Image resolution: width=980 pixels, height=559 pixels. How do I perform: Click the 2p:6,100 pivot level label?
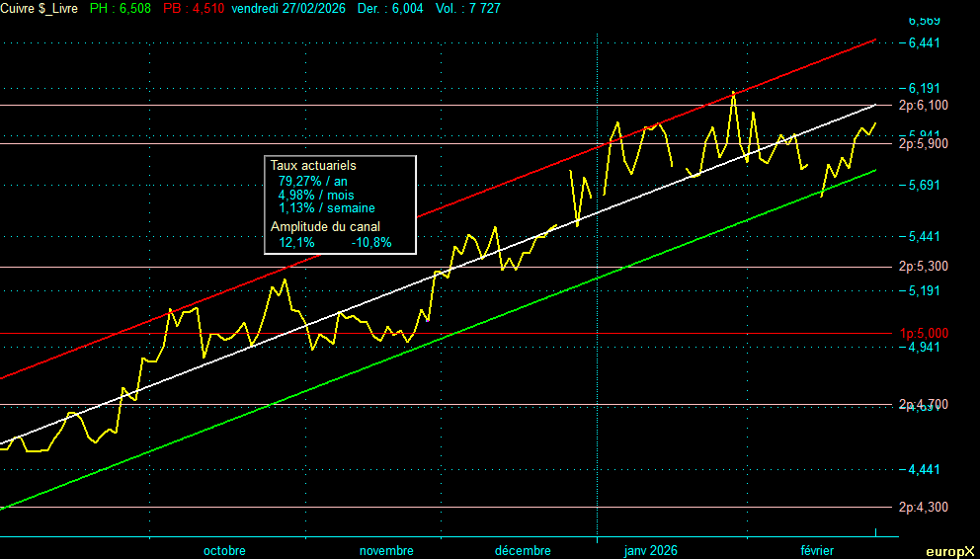tap(924, 106)
